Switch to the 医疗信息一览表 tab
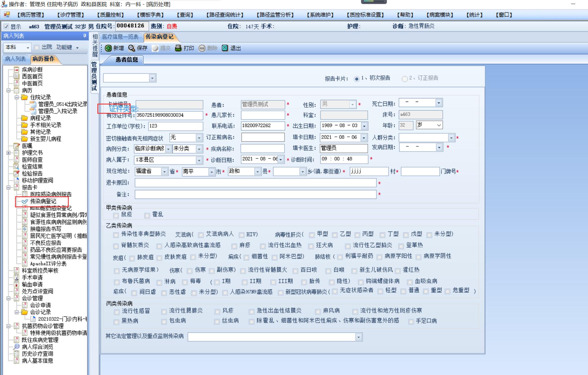 click(x=120, y=37)
